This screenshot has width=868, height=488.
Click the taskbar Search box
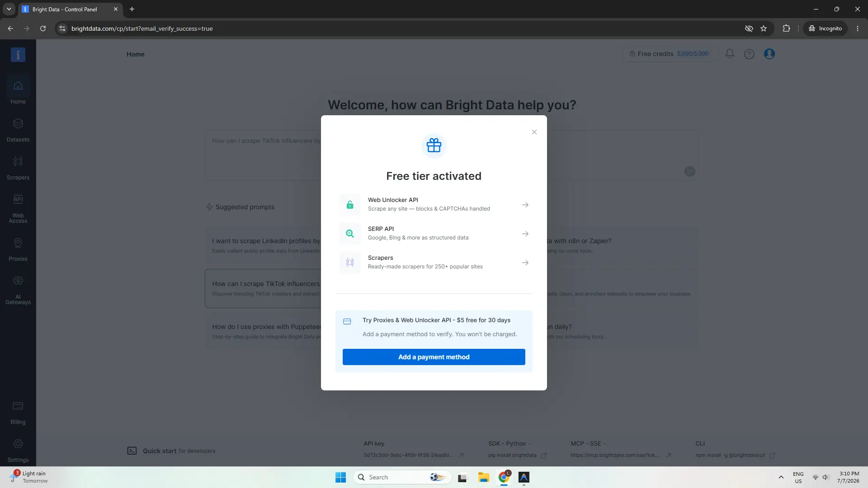[x=402, y=477]
